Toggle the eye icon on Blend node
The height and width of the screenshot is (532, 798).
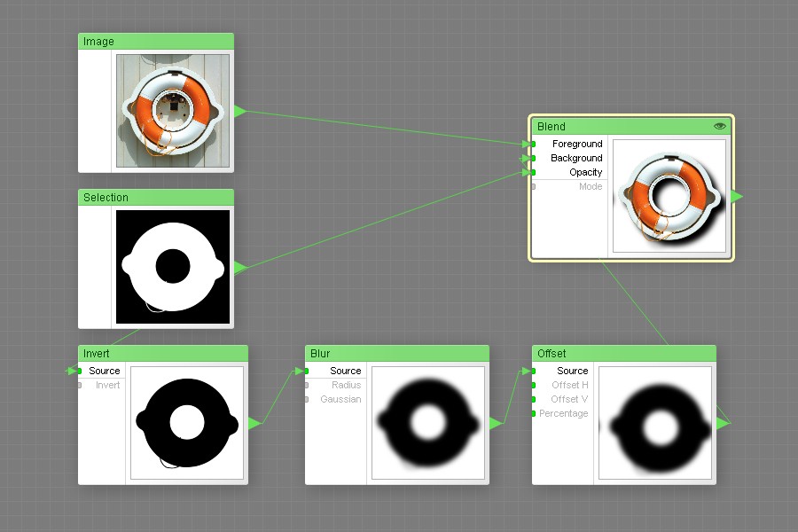pos(719,126)
